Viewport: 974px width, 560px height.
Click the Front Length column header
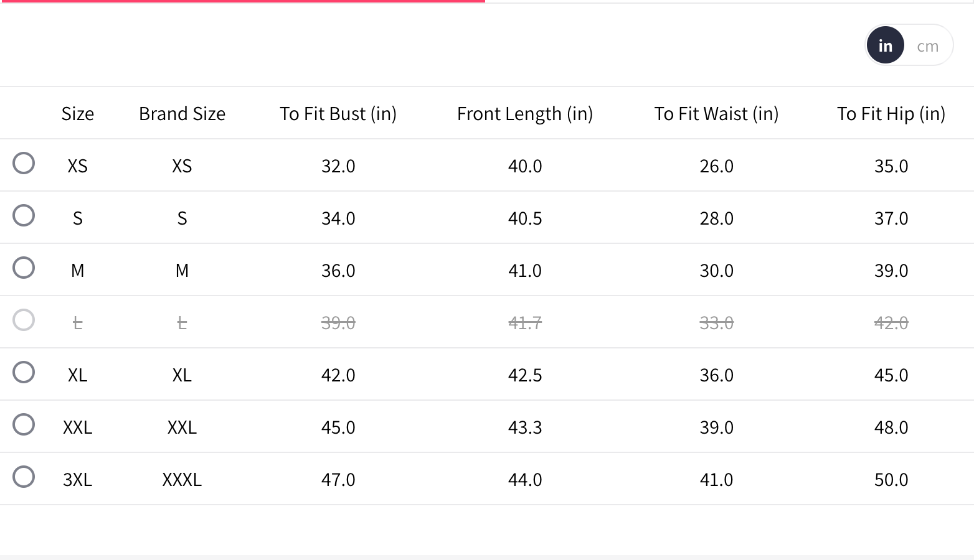coord(525,114)
